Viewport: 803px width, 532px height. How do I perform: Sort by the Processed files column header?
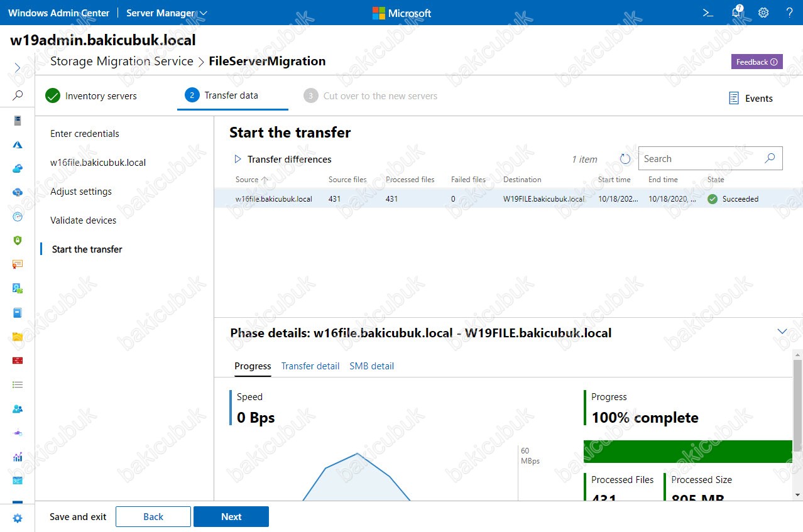(410, 180)
